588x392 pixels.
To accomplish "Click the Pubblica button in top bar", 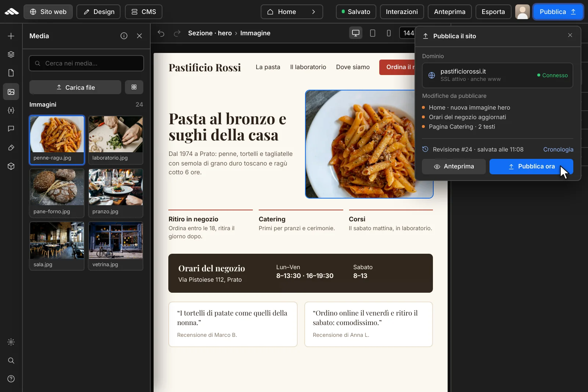I will (x=558, y=12).
